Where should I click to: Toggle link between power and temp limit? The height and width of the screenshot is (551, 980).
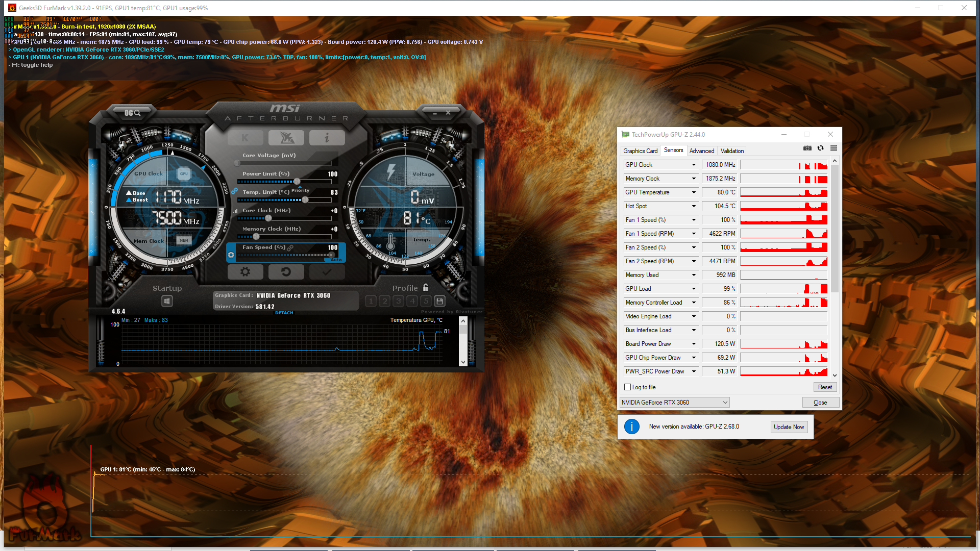tap(234, 191)
